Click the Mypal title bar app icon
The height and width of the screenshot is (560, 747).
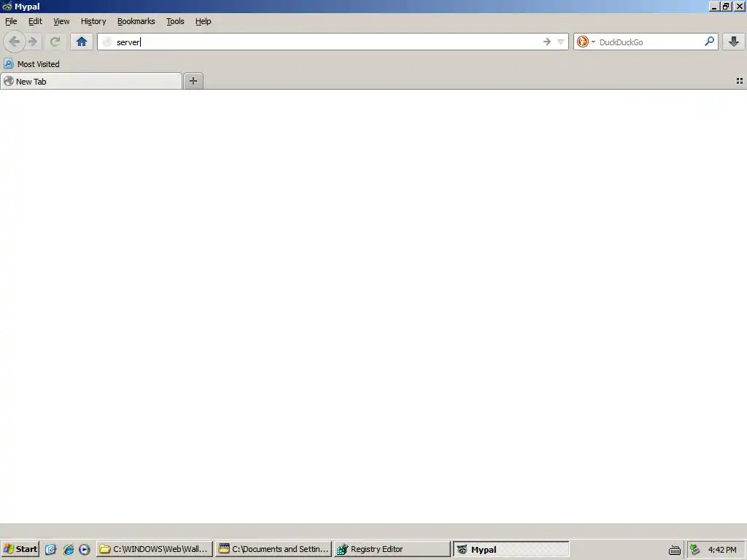click(7, 6)
